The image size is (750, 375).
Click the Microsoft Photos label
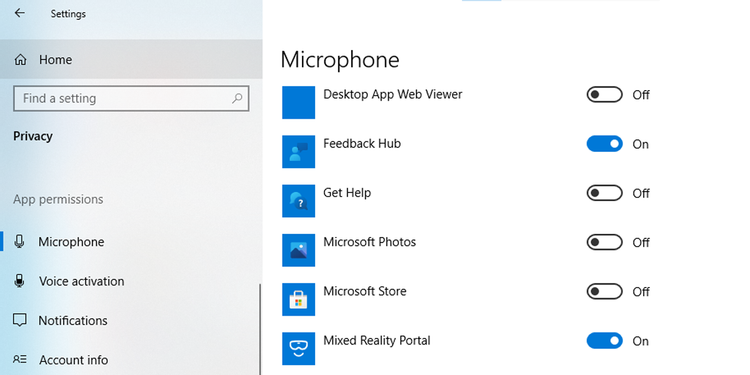coord(370,242)
